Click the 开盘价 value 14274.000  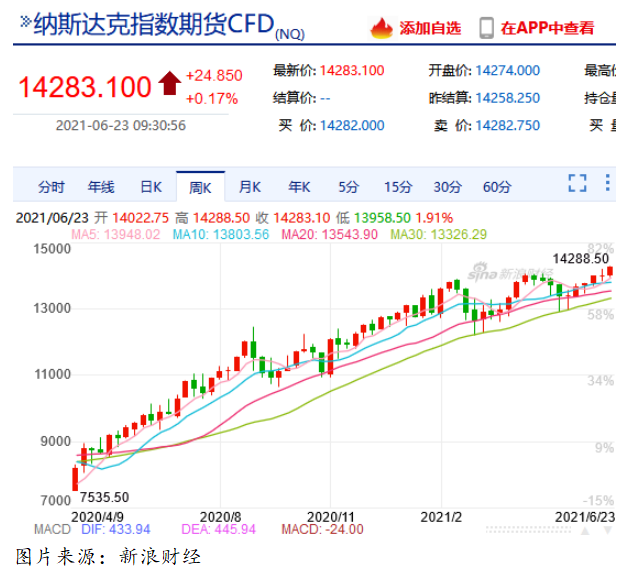click(508, 71)
